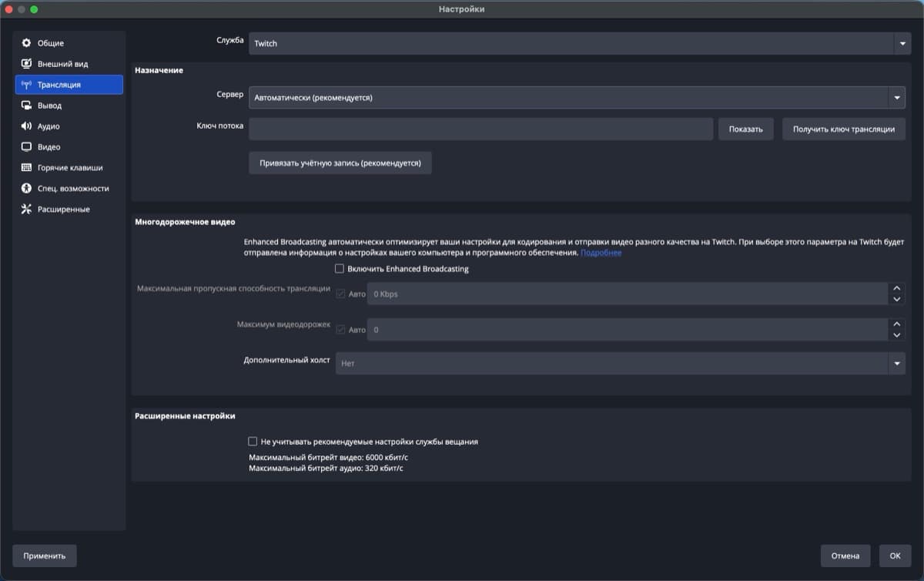Click the Показать button
The image size is (924, 581).
pyautogui.click(x=745, y=129)
